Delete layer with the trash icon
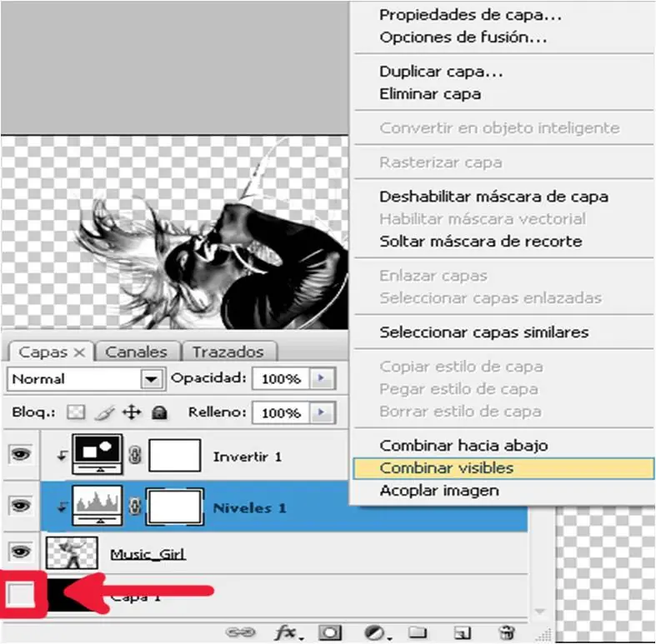Image resolution: width=656 pixels, height=644 pixels. tap(507, 632)
